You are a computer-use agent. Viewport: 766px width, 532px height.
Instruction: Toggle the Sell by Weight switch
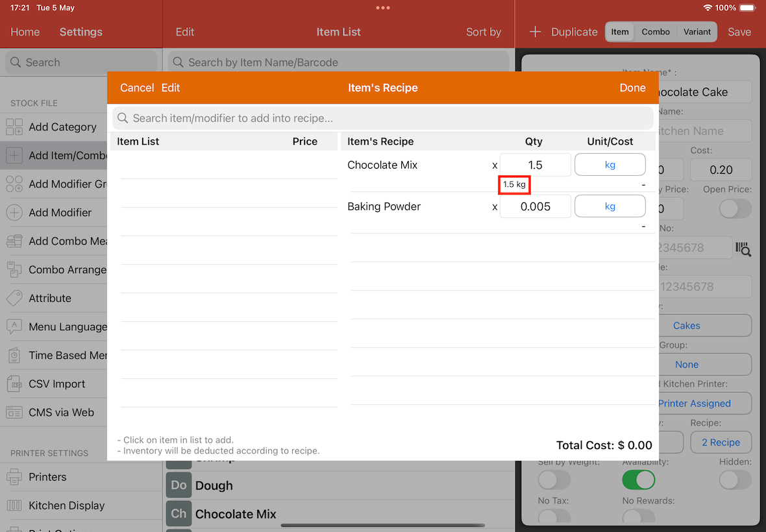point(554,480)
